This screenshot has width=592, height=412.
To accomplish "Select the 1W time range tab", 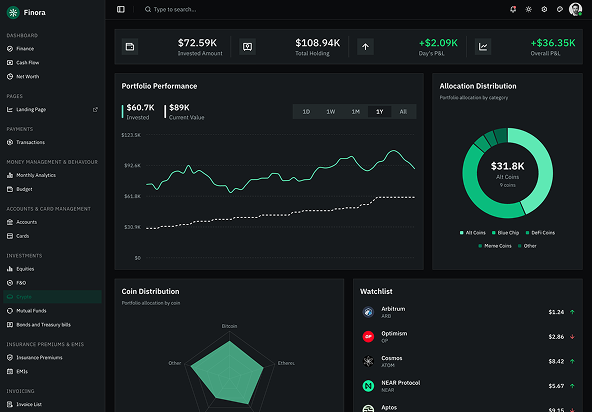I will tap(331, 112).
